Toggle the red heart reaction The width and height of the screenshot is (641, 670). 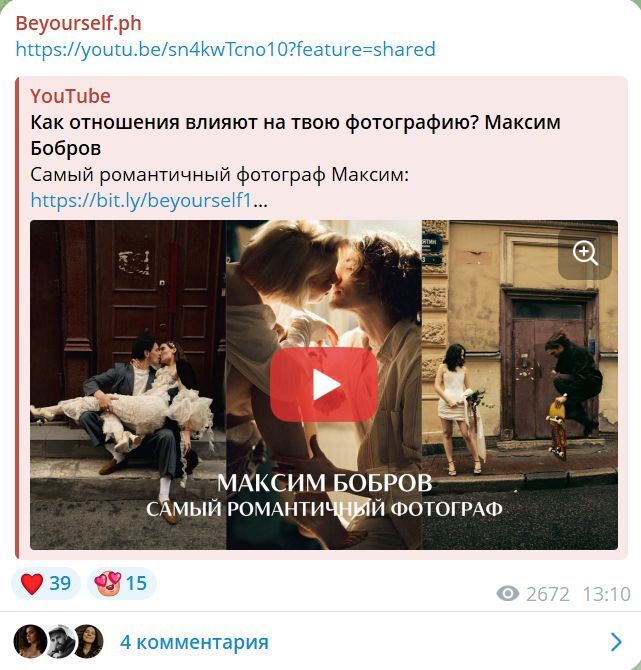(x=46, y=583)
